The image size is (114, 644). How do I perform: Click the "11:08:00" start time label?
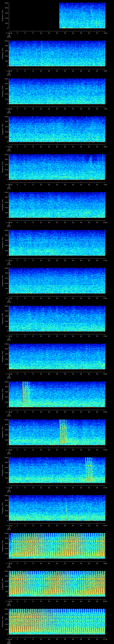(9, 184)
